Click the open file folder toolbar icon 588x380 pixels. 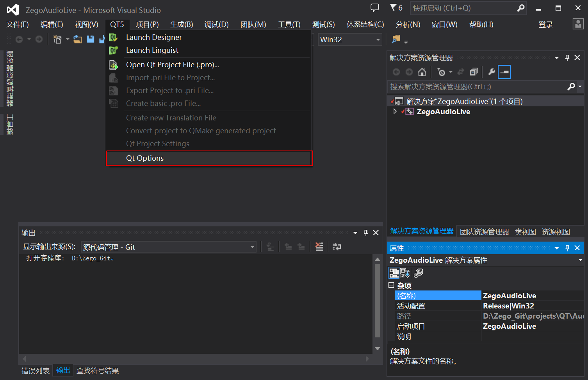click(78, 39)
